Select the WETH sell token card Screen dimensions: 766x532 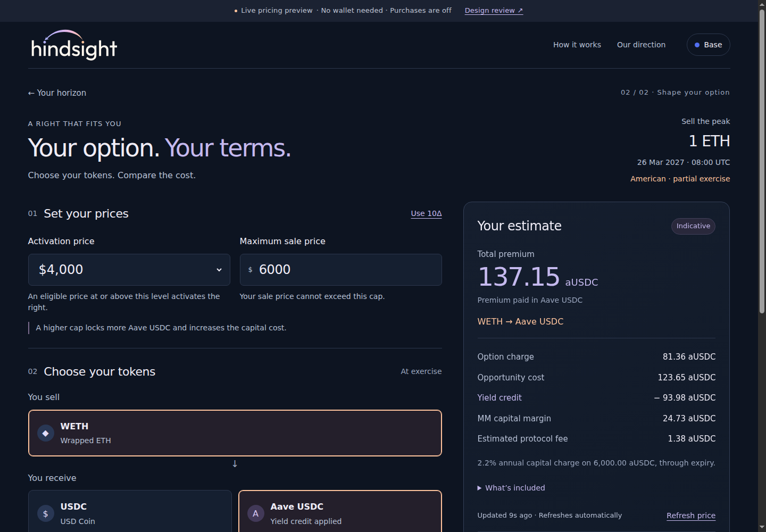click(x=235, y=433)
